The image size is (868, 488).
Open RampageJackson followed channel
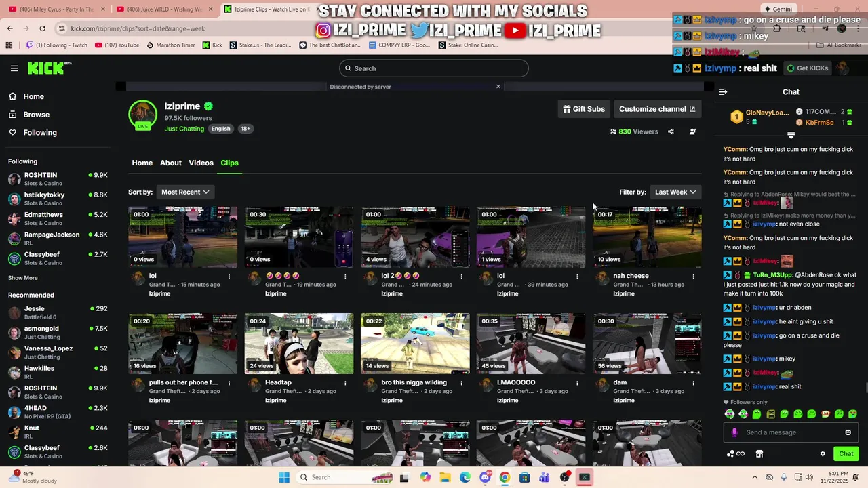click(x=58, y=239)
